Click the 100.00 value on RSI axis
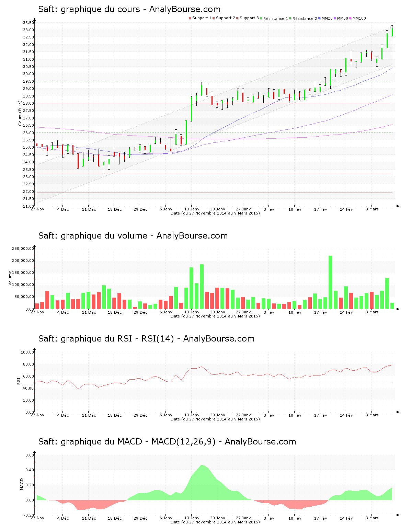The width and height of the screenshot is (412, 532). [x=27, y=352]
